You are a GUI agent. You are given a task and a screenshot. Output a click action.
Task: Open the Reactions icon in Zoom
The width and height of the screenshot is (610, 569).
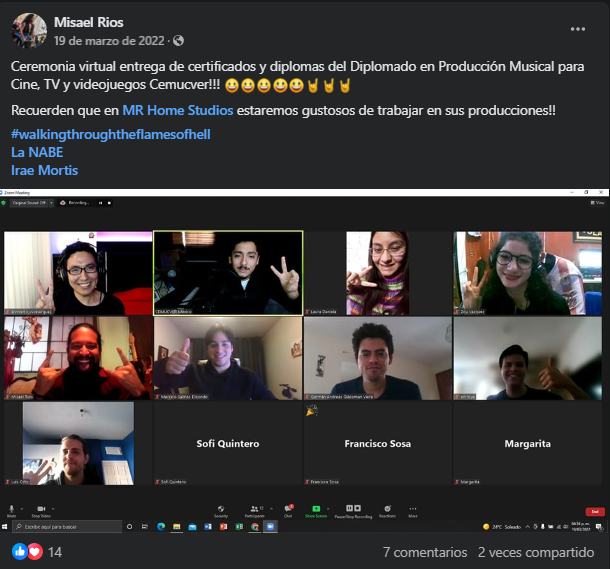point(387,510)
